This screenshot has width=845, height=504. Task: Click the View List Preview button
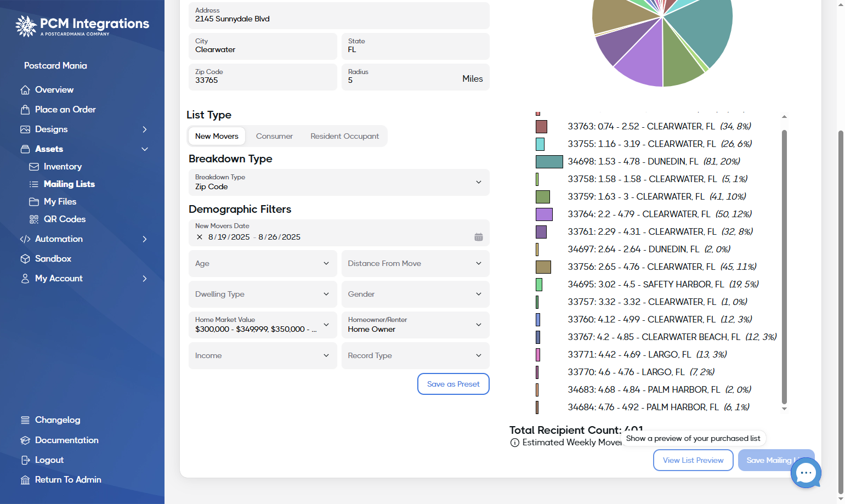tap(693, 460)
